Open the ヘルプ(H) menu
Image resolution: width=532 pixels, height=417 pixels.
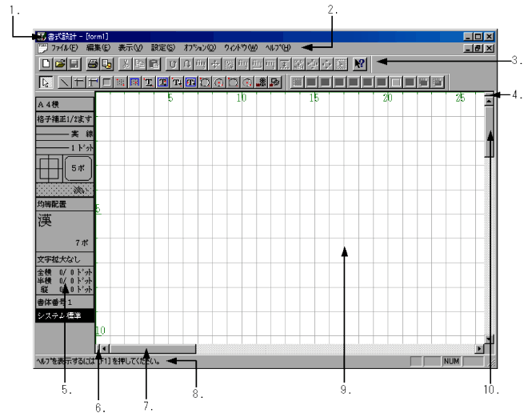278,48
